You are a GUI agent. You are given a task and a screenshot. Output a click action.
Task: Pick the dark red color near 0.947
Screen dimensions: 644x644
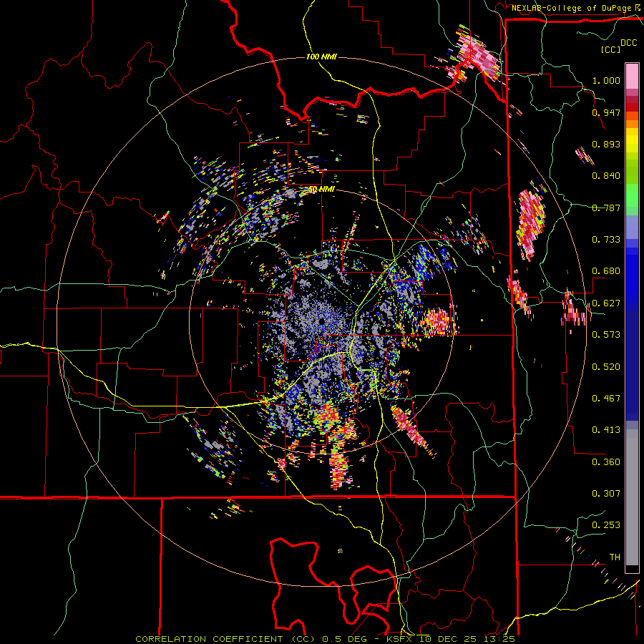(x=632, y=107)
